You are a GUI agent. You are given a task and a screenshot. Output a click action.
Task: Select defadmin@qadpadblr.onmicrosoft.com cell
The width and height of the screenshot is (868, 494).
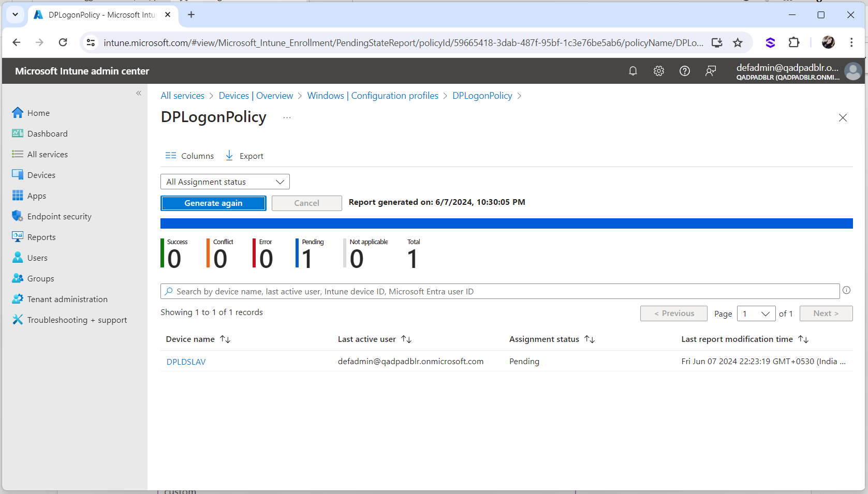point(410,362)
